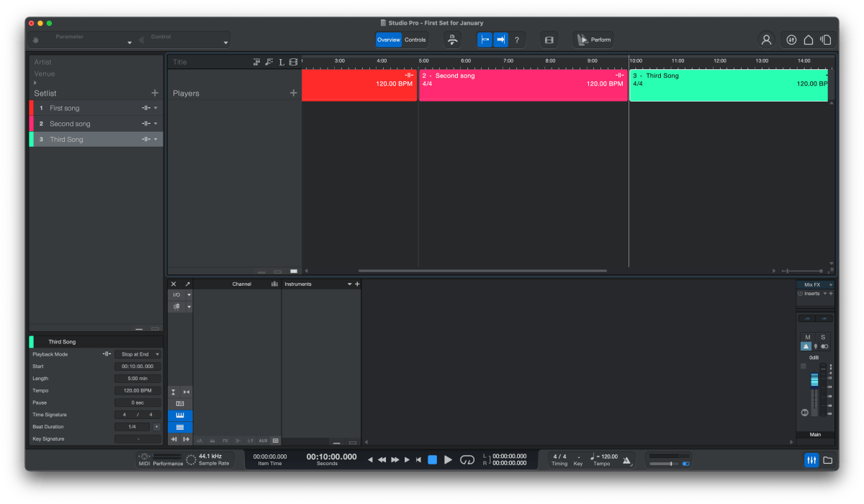The width and height of the screenshot is (864, 504).
Task: Solo the Main channel with the S button
Action: (822, 337)
